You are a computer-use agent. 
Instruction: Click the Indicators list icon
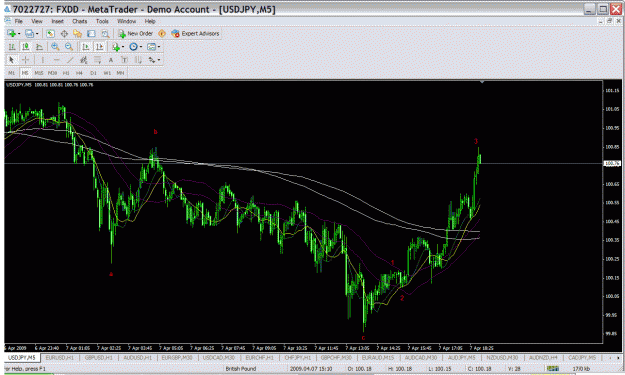coord(116,47)
